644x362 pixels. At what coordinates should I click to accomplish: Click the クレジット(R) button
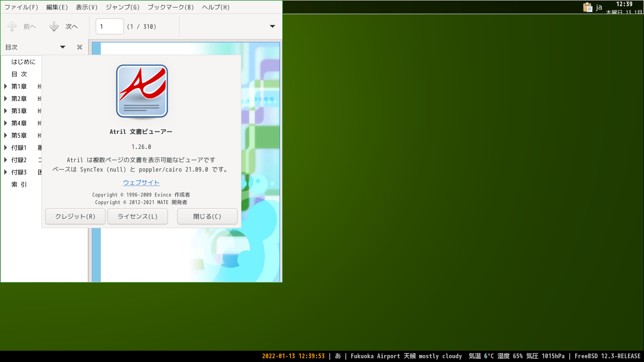click(75, 216)
